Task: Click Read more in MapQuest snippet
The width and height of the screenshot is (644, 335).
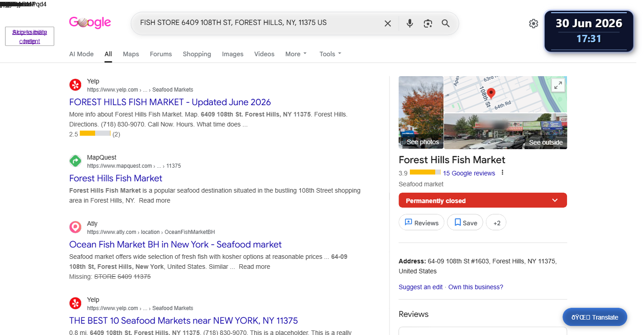Action: tap(155, 200)
